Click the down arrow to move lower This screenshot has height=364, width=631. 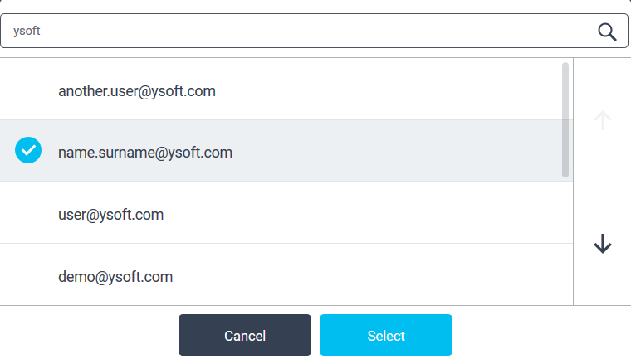point(603,244)
